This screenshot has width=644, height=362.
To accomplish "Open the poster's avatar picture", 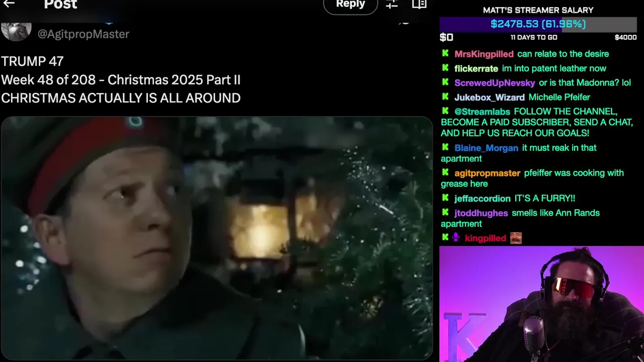I will click(16, 30).
